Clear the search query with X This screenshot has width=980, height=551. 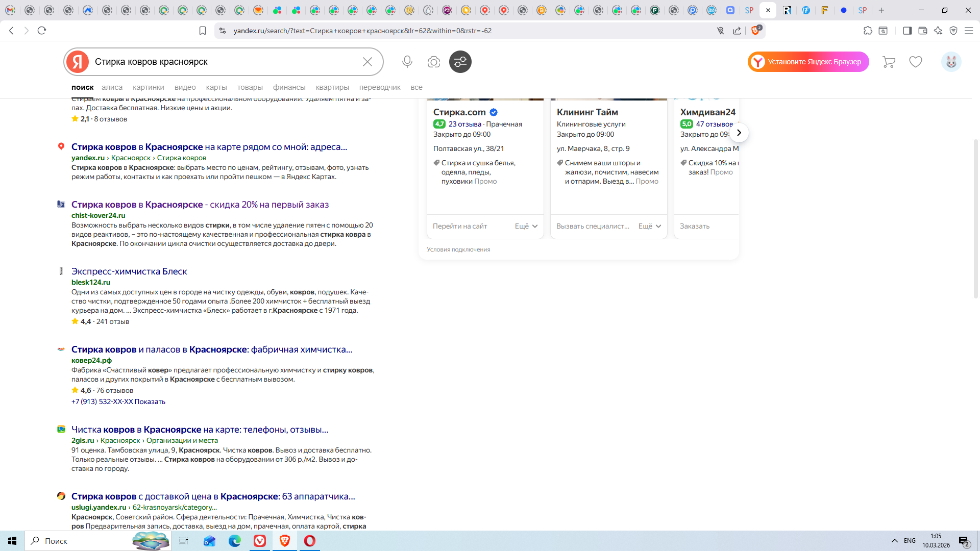[367, 62]
